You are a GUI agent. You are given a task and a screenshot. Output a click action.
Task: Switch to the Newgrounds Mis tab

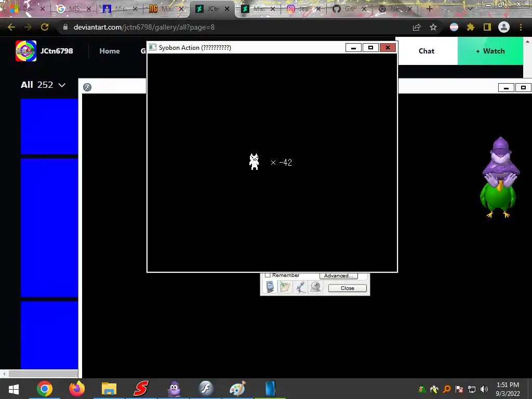point(167,9)
